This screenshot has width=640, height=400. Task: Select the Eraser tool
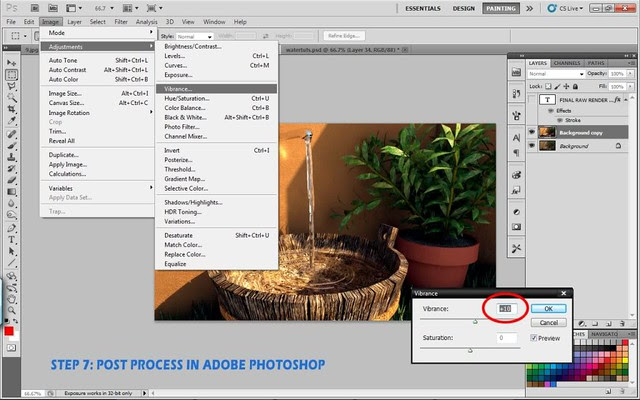coord(11,180)
